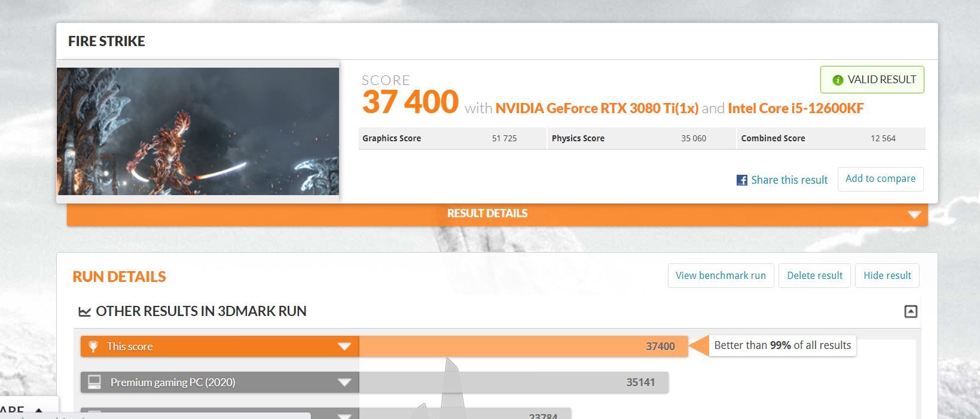Click the Physics Score value 35 060
Viewport: 980px width, 419px height.
click(x=694, y=138)
